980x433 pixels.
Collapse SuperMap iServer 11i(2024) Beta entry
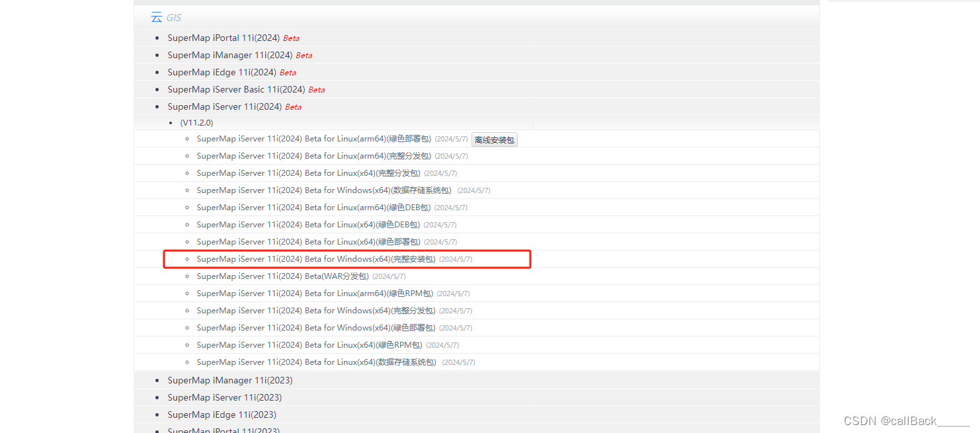coord(235,106)
